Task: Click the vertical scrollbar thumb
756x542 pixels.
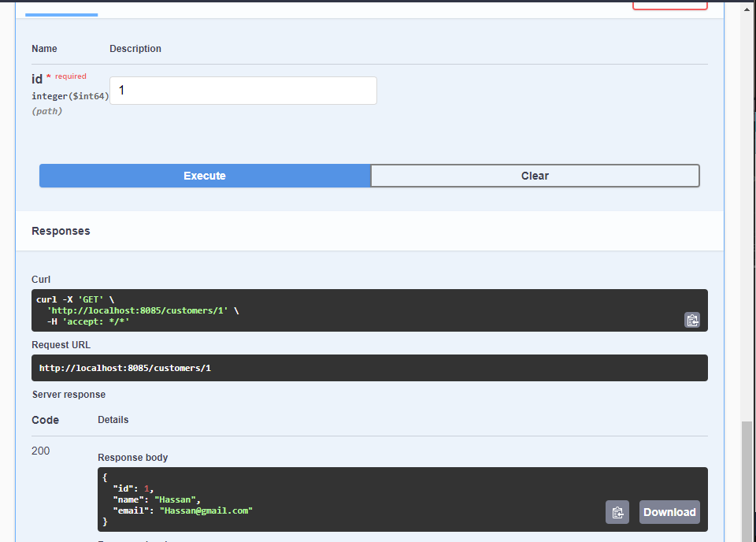Action: [x=747, y=481]
